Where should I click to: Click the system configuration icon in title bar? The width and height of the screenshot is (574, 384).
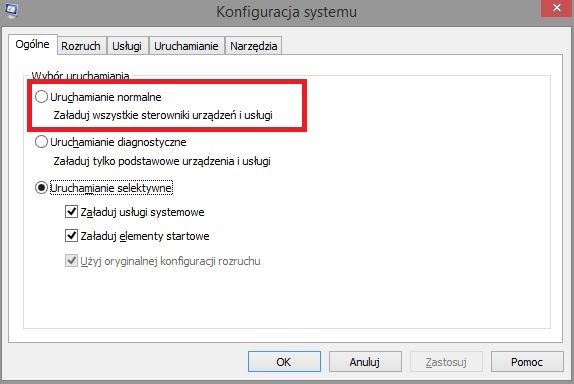[x=11, y=10]
